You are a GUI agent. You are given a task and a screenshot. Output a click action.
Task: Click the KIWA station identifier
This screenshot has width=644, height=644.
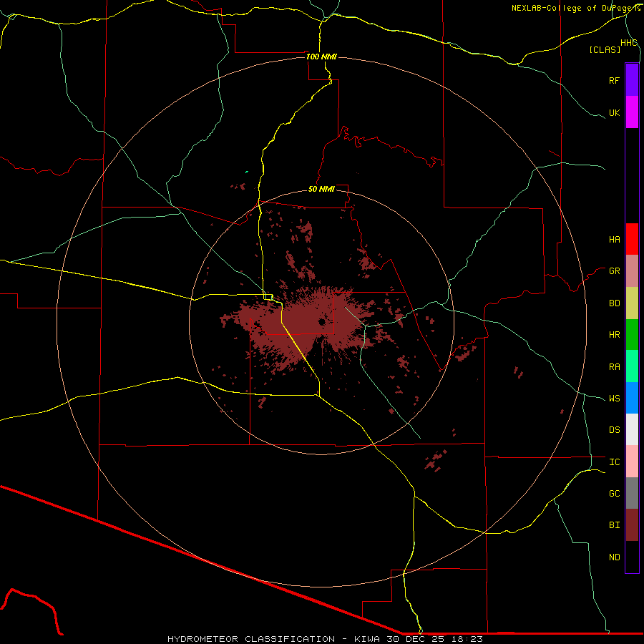point(367,639)
